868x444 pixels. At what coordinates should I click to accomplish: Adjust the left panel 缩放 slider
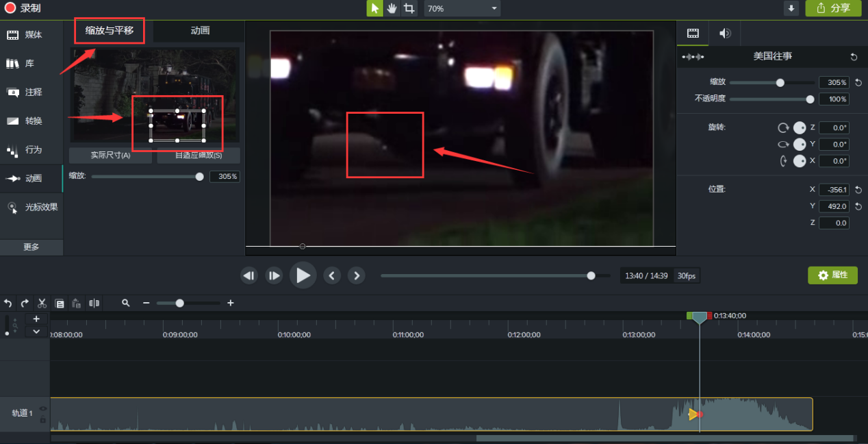point(199,177)
